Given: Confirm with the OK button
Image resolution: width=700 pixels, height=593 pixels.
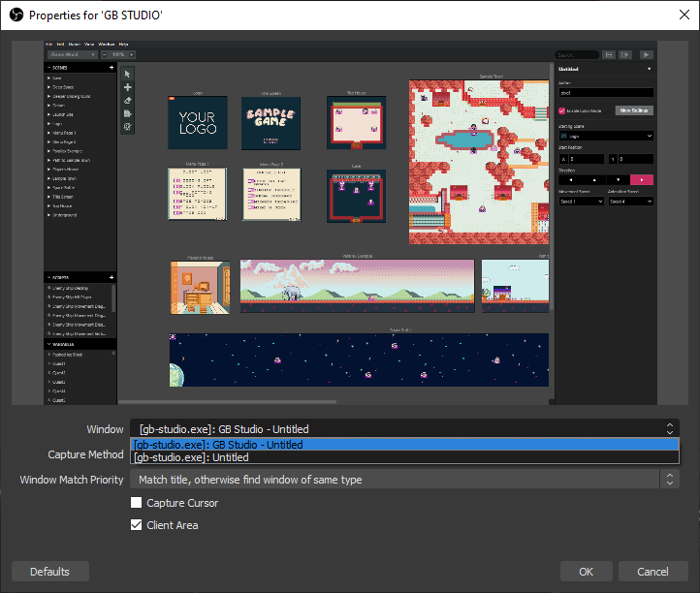Looking at the screenshot, I should coord(587,572).
